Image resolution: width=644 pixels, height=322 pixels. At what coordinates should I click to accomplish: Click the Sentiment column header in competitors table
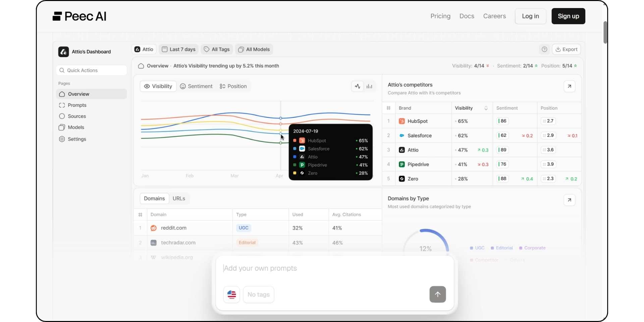click(x=507, y=108)
